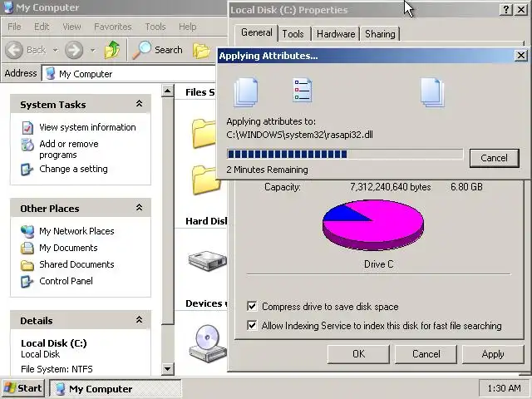Viewport: 532px width, 399px height.
Task: Click Apply in Local Disk Properties
Action: (x=493, y=354)
